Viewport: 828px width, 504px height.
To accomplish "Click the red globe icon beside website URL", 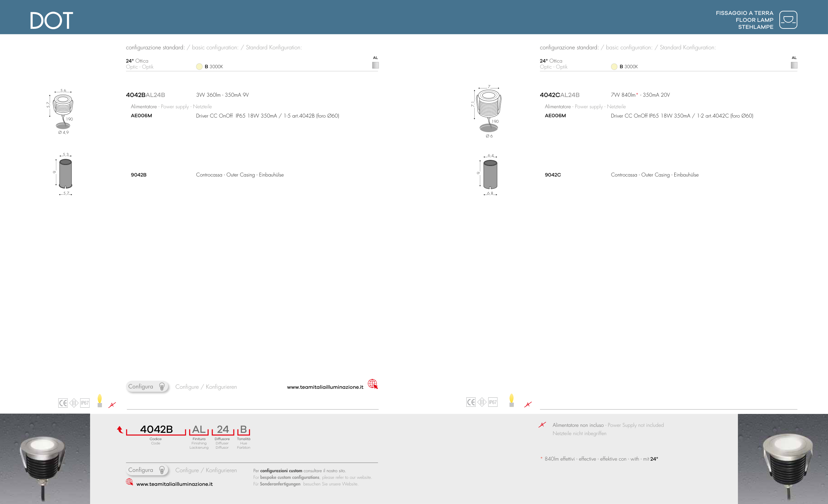I will [372, 384].
